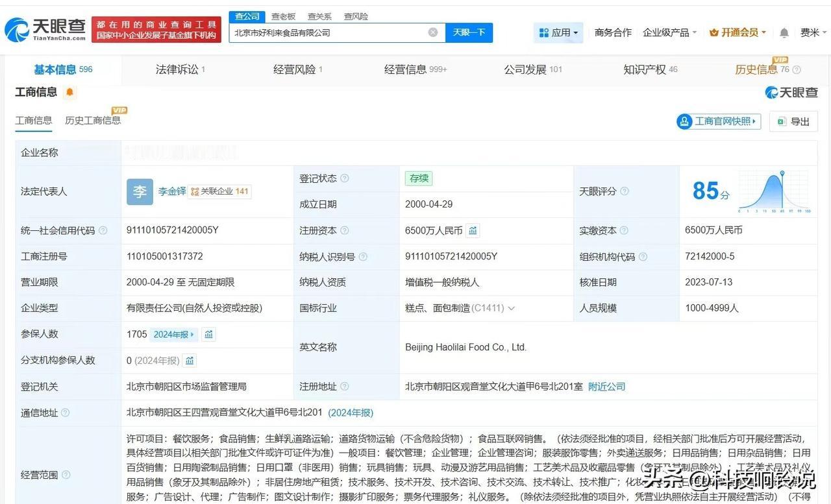The height and width of the screenshot is (504, 831).
Task: Open the help icon next to 天眼评分
Action: point(625,191)
